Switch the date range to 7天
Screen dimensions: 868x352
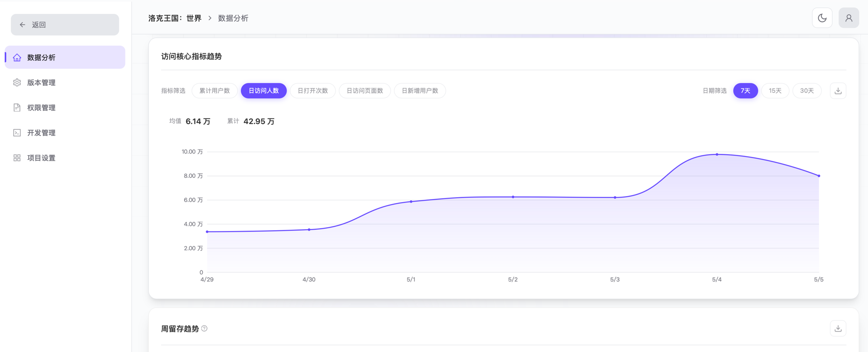[746, 91]
